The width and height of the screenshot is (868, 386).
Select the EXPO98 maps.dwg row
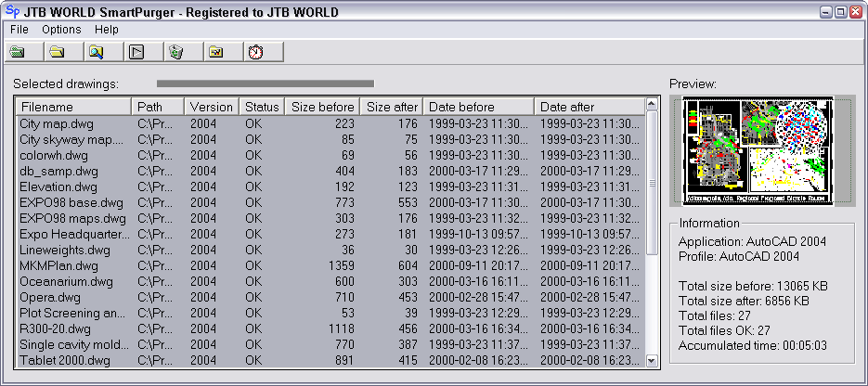330,218
